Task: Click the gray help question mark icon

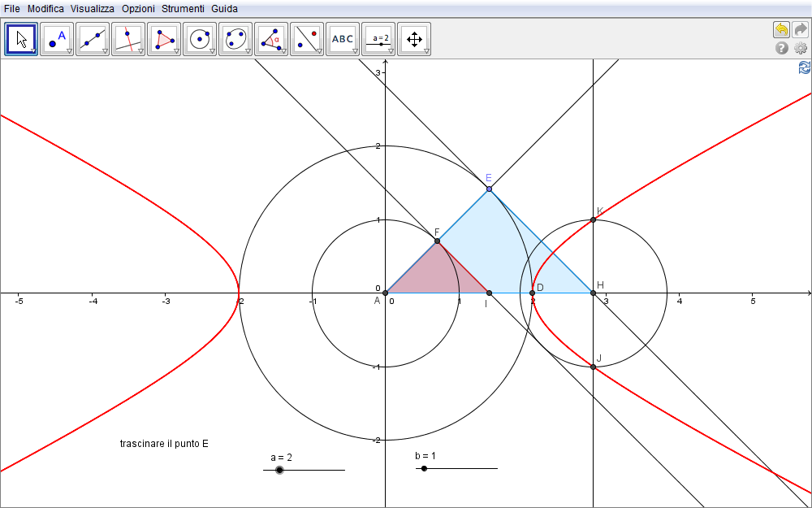Action: point(782,49)
